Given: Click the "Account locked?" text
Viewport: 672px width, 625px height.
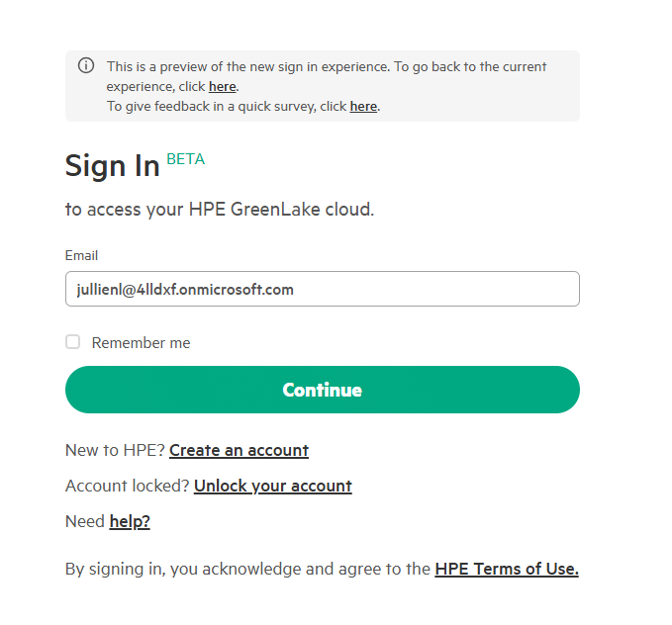Looking at the screenshot, I should (x=127, y=486).
